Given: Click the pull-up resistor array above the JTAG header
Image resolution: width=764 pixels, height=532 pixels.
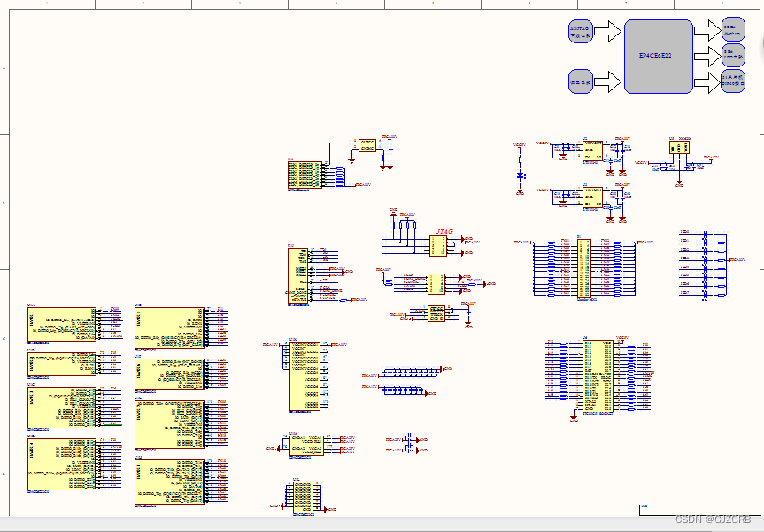Looking at the screenshot, I should point(407,225).
